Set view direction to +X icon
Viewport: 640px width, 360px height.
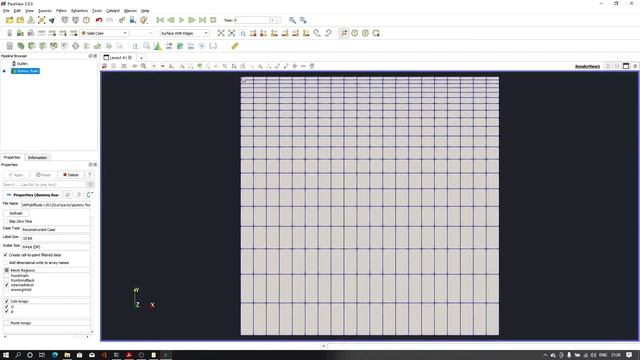click(253, 33)
